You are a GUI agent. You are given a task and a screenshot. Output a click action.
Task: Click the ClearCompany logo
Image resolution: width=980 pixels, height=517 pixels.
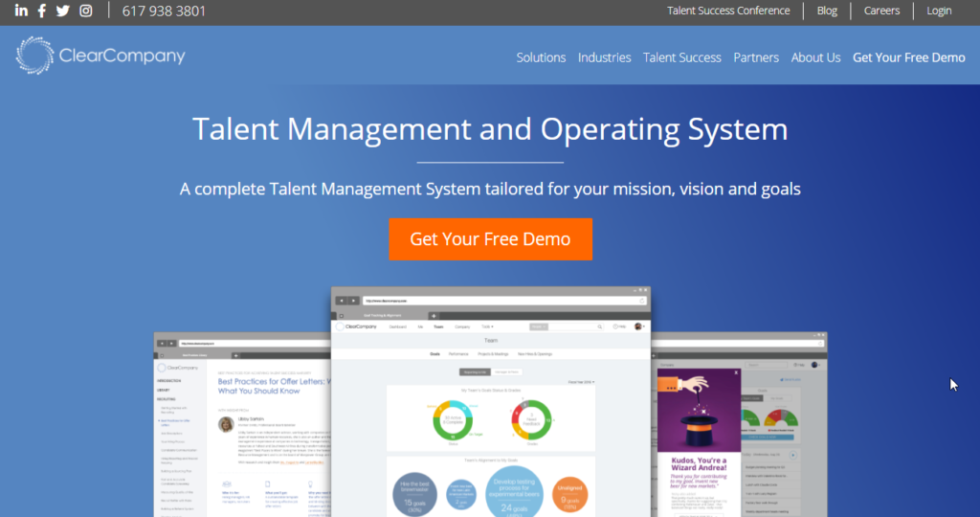point(100,56)
